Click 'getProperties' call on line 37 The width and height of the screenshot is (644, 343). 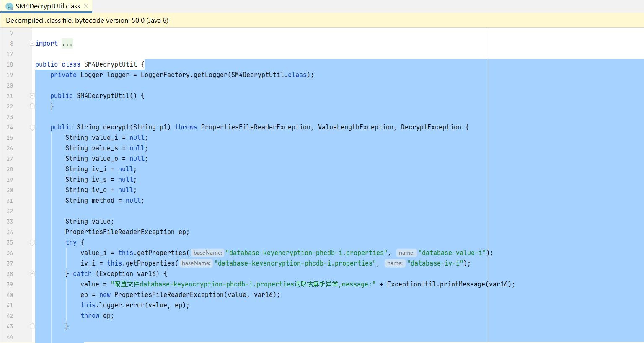point(150,263)
